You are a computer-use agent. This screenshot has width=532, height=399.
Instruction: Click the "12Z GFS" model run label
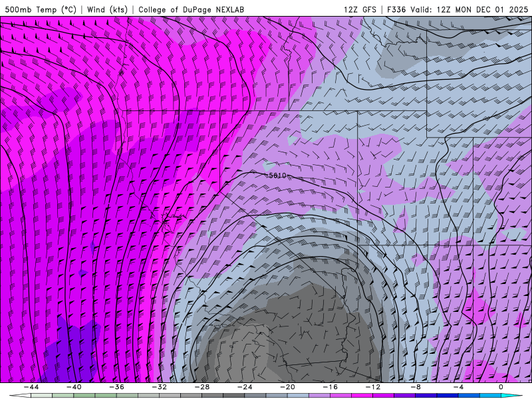tap(360, 9)
